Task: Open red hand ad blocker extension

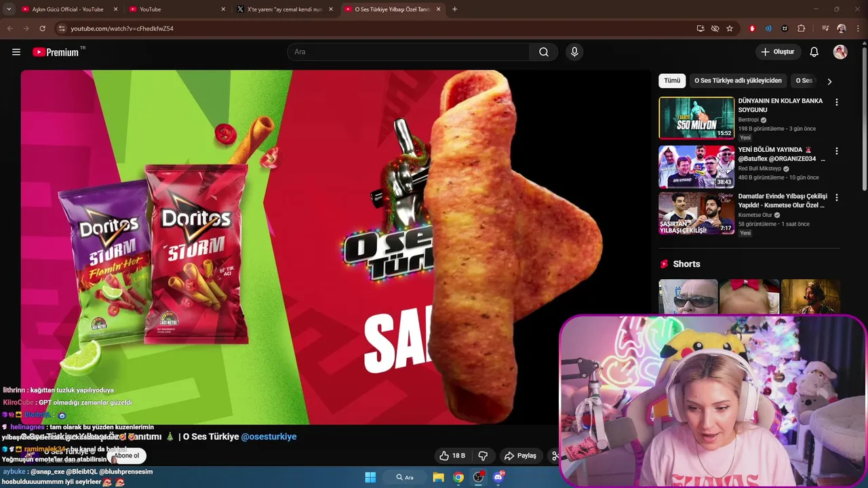Action: (x=752, y=28)
